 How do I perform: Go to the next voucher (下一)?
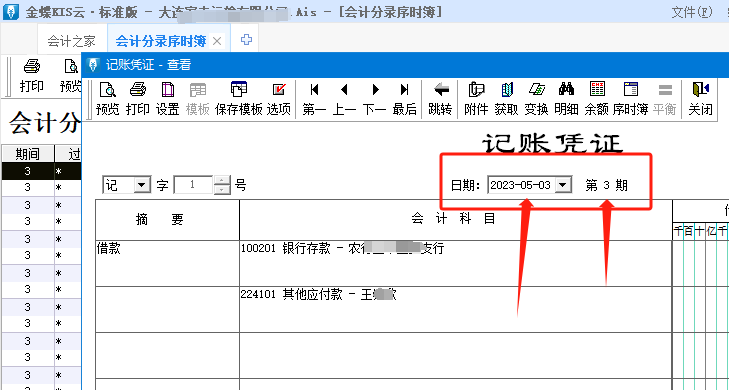pos(374,99)
